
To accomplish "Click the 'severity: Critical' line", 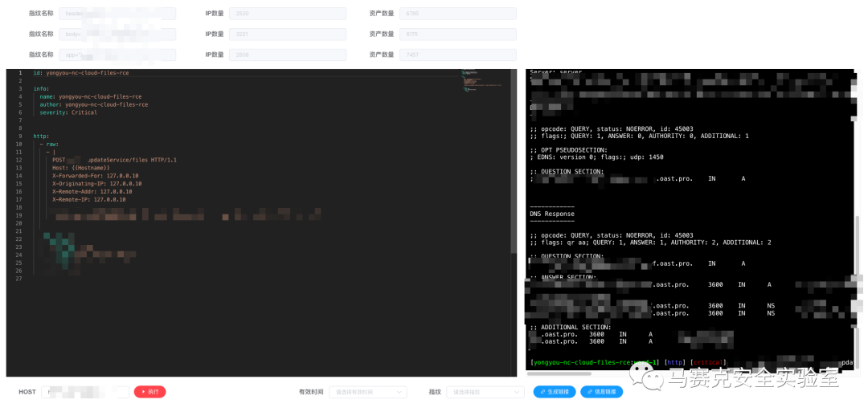I will click(68, 112).
